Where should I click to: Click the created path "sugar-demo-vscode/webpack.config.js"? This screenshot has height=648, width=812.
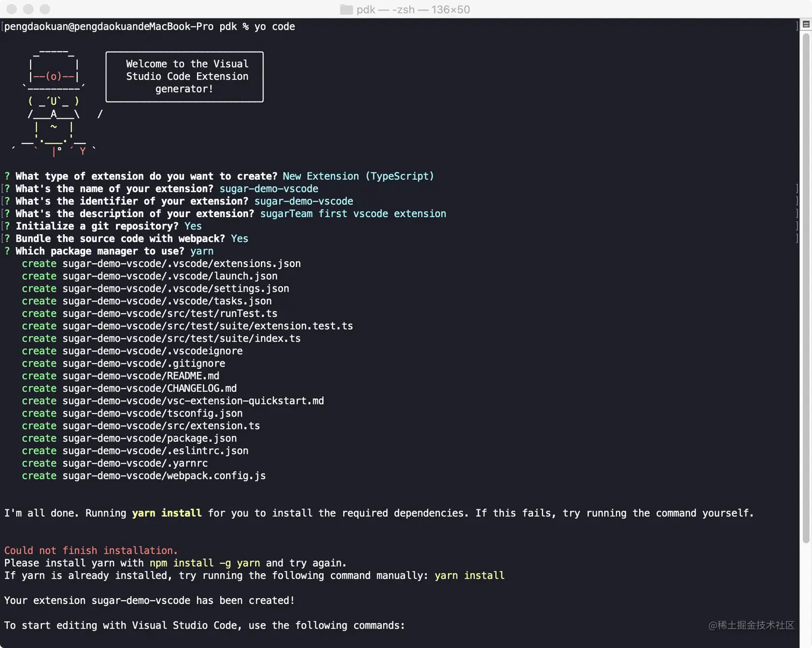[164, 476]
